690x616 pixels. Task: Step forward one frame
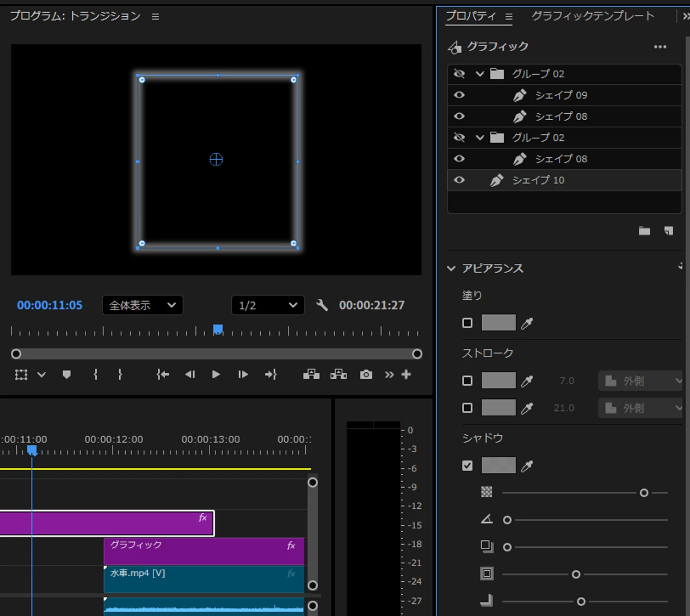[x=243, y=374]
